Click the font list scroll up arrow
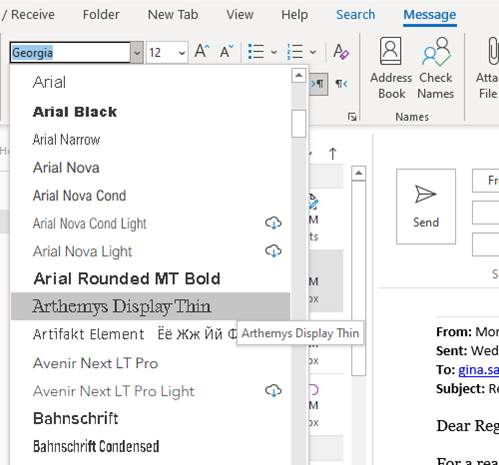This screenshot has width=499, height=465. pyautogui.click(x=299, y=75)
